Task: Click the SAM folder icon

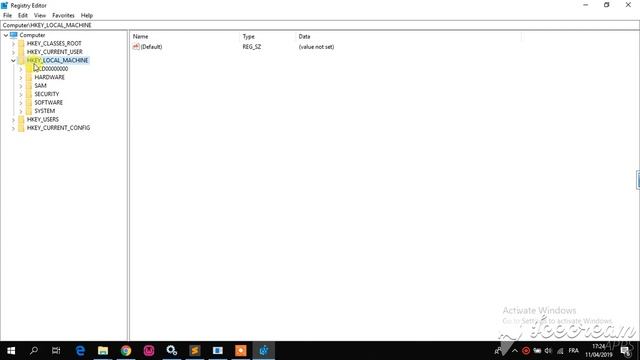Action: pyautogui.click(x=29, y=86)
